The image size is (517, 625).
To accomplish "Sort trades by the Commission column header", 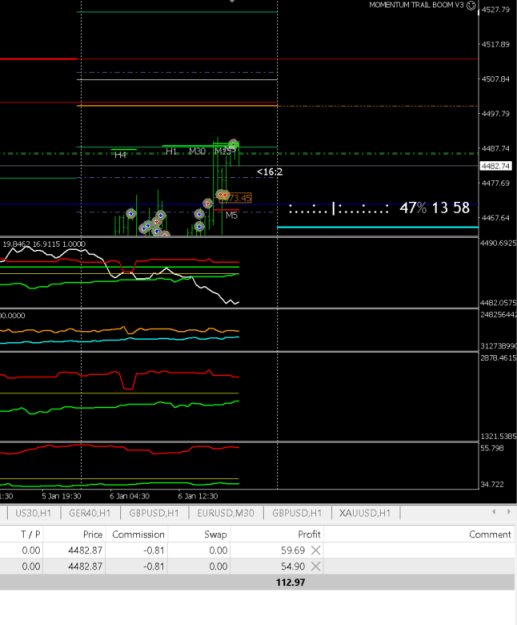I will tap(138, 535).
